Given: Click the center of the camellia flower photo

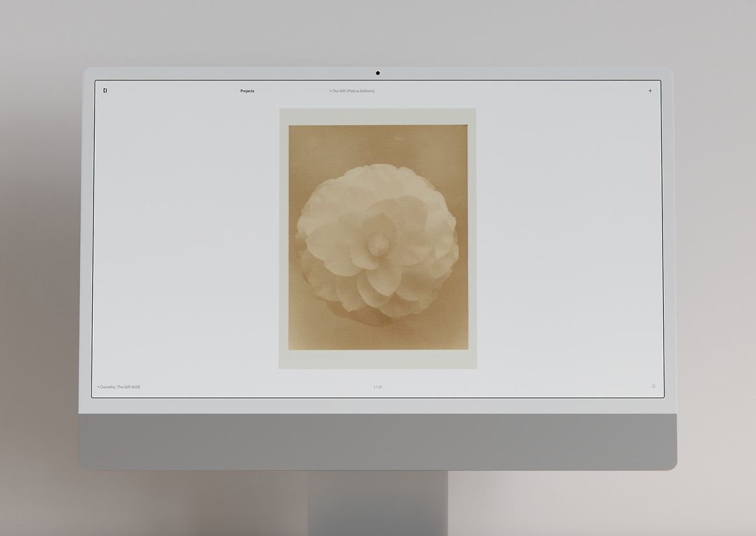Looking at the screenshot, I should 378,241.
